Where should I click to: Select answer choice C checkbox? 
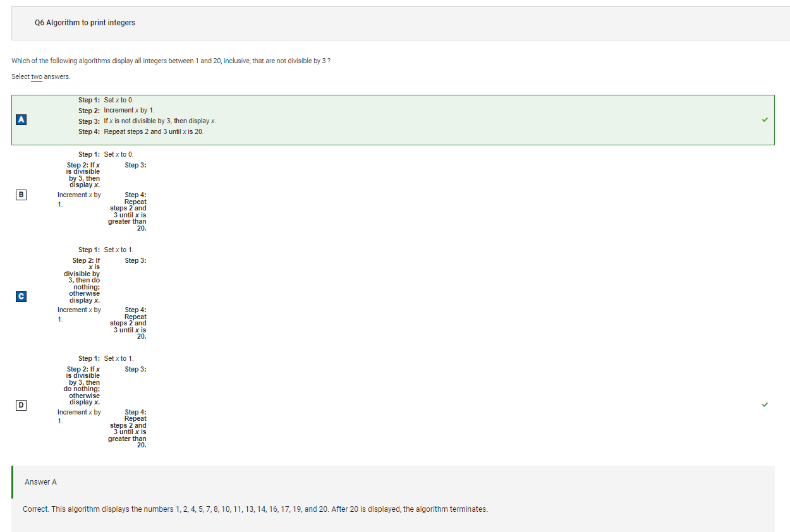pos(21,296)
